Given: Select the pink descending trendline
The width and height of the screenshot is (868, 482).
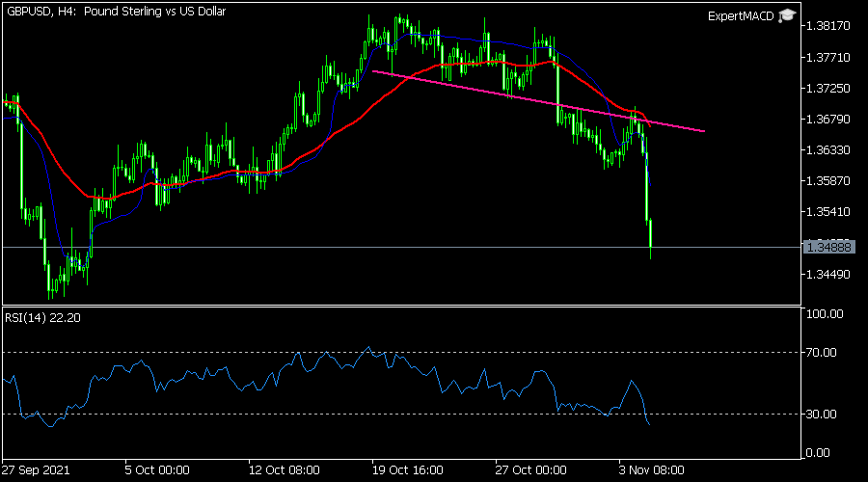Looking at the screenshot, I should 538,101.
